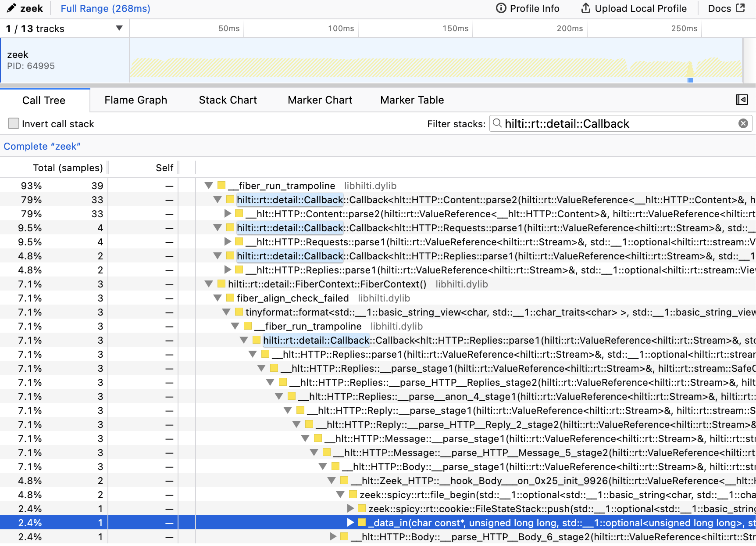
Task: Open the 1 / 13 tracks dropdown
Action: 64,29
